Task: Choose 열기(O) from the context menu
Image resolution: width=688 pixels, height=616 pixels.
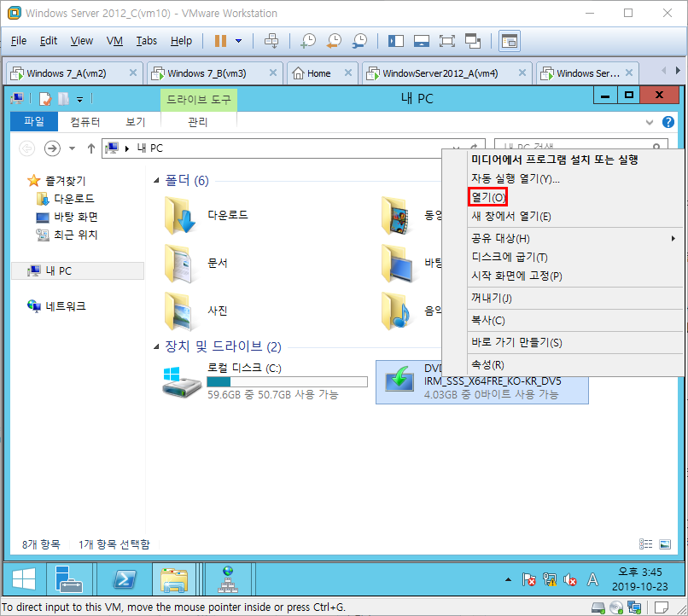Action: 488,197
